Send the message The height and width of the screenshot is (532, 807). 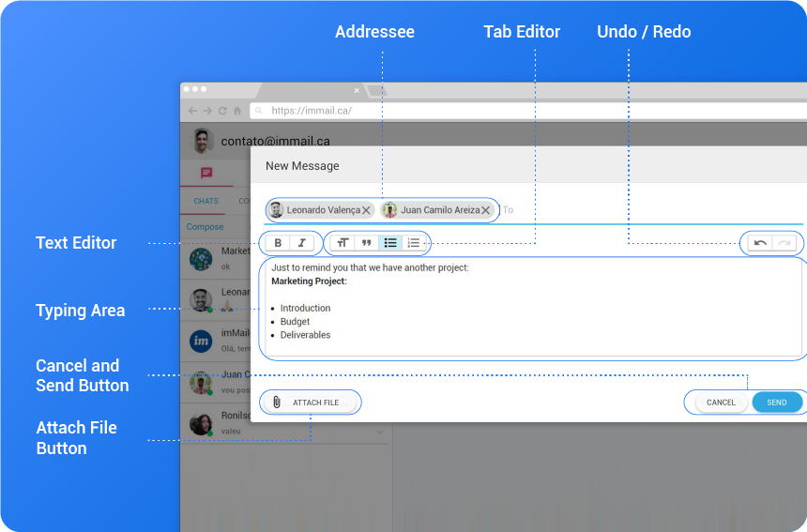pyautogui.click(x=777, y=403)
